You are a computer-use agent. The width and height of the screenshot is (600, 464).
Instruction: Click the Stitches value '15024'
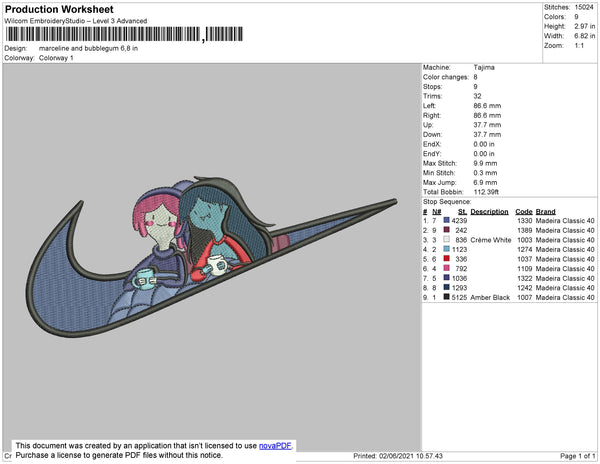[584, 7]
